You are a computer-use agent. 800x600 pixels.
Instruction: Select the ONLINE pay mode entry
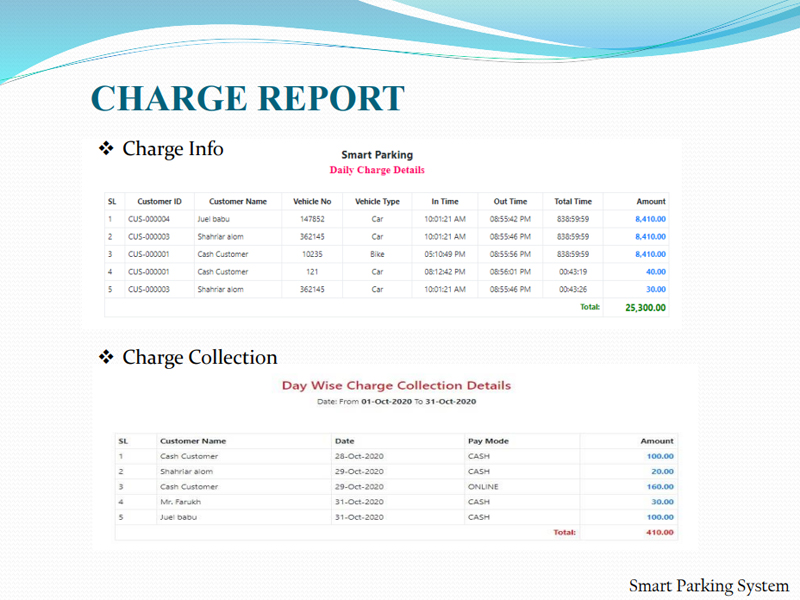(x=483, y=487)
